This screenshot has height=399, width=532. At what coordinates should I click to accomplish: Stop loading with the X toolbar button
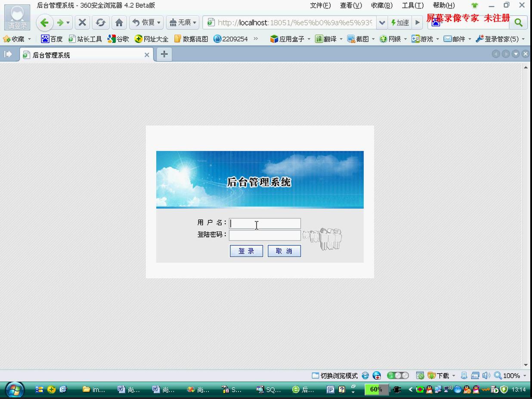82,22
